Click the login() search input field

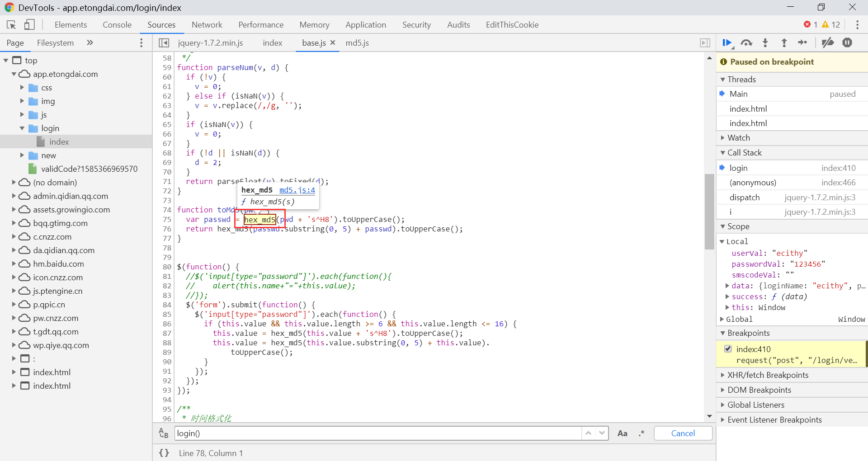(x=377, y=433)
